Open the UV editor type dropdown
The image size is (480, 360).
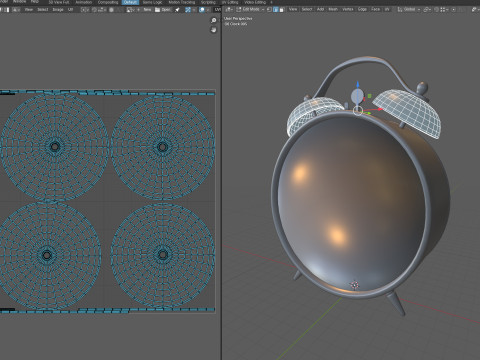point(16,10)
